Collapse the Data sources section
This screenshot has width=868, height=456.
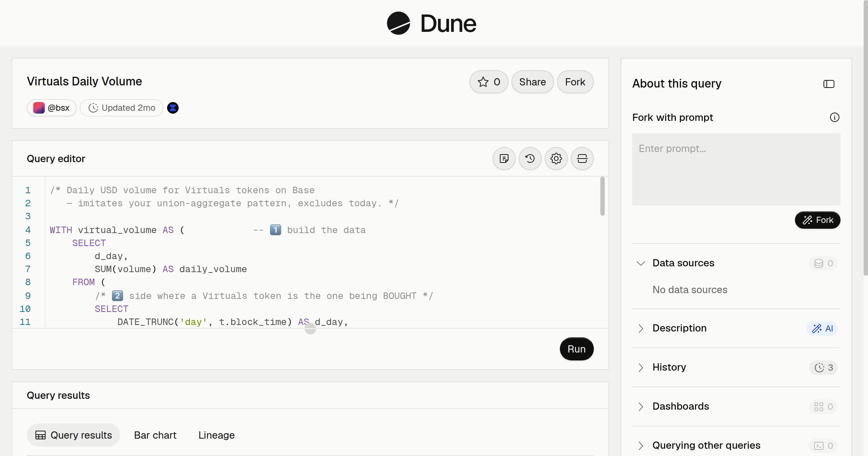coord(641,263)
